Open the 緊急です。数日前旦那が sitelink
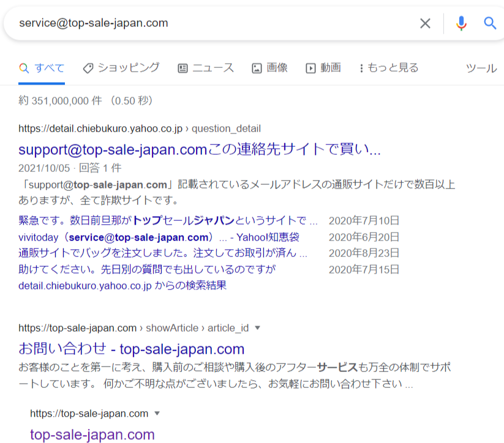The image size is (504, 443). (x=168, y=220)
